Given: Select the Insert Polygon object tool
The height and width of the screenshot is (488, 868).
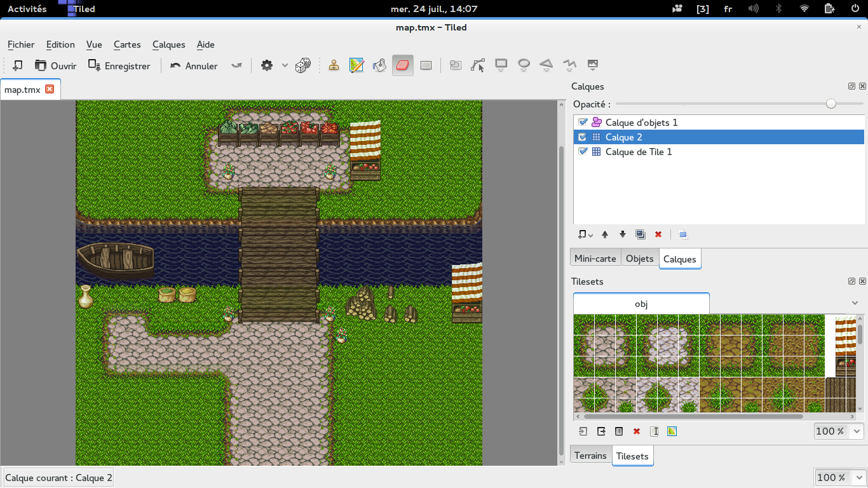Looking at the screenshot, I should pos(546,65).
